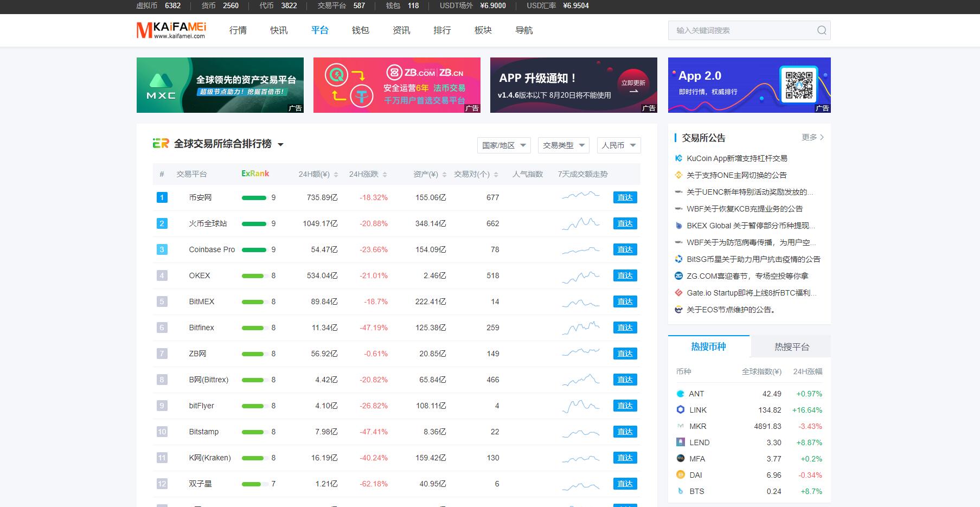
Task: Toggle sorting on 24H涨跌 column
Action: point(385,175)
